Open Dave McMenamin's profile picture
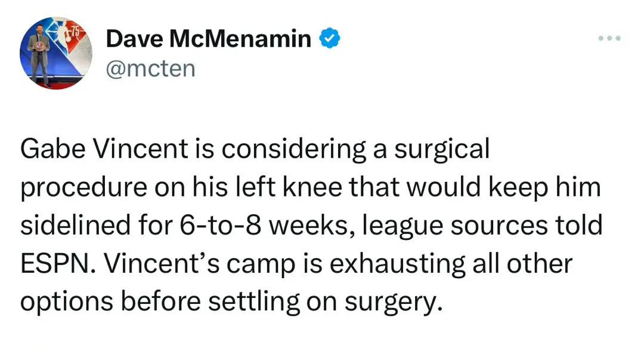Image resolution: width=644 pixels, height=351 pixels. pyautogui.click(x=55, y=53)
